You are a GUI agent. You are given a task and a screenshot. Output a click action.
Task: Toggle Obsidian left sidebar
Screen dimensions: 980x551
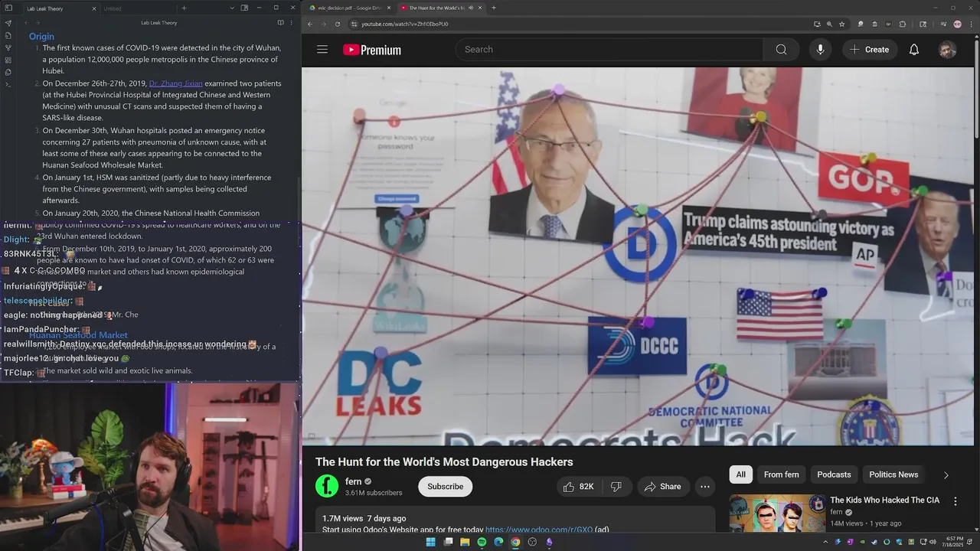tap(8, 8)
